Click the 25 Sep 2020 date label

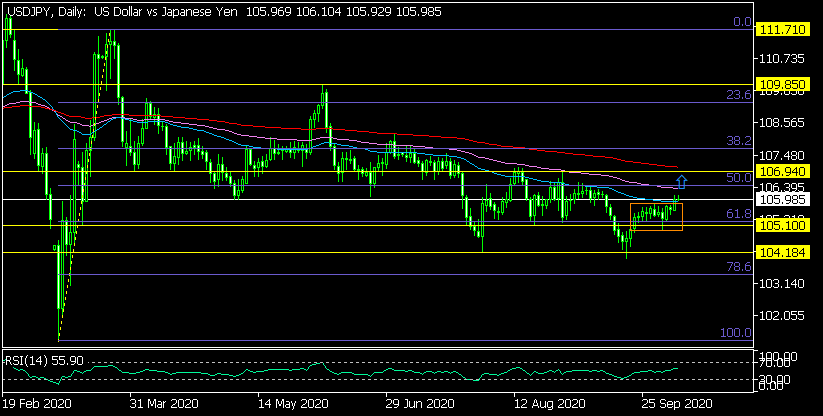(x=677, y=404)
